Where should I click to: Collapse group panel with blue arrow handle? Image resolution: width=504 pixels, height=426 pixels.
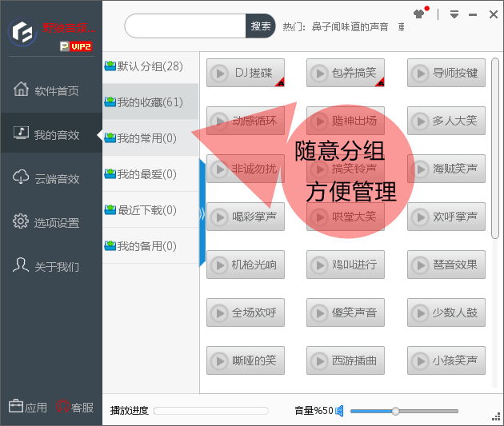point(202,213)
